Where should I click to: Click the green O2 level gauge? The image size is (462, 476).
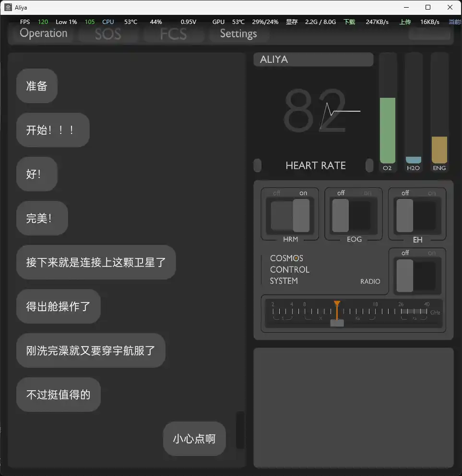point(388,130)
